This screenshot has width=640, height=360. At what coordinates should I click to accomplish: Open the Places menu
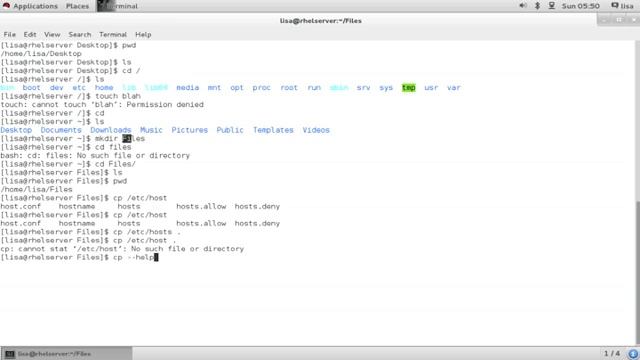[x=77, y=6]
